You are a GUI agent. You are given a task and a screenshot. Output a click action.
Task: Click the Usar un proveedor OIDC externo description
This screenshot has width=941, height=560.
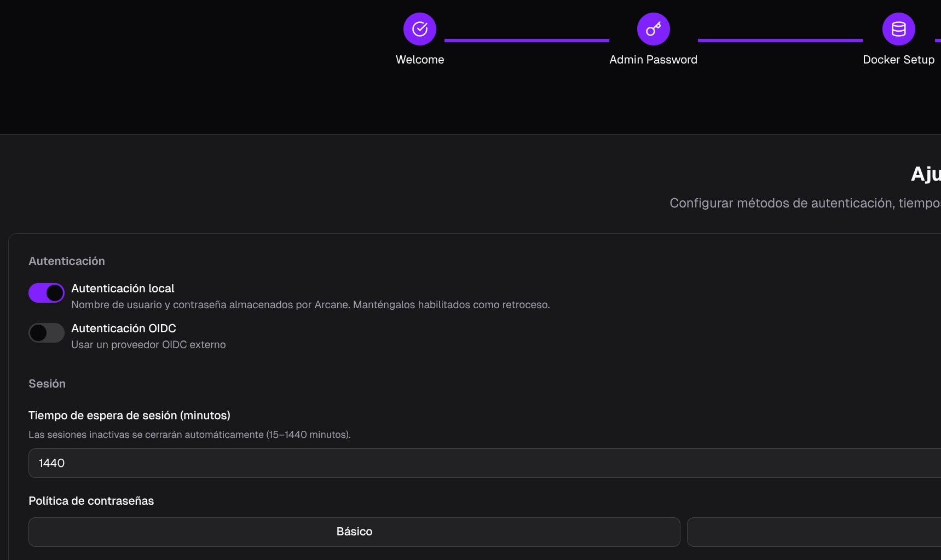pyautogui.click(x=148, y=345)
